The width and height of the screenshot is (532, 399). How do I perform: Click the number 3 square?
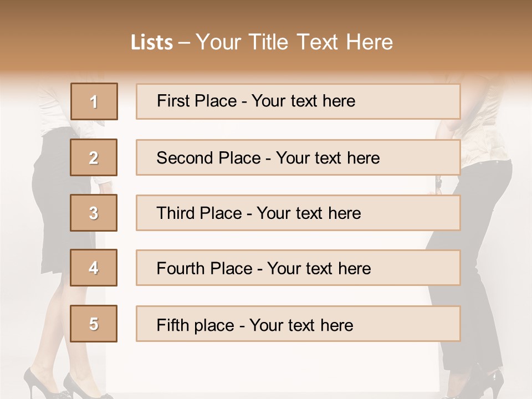coord(94,213)
